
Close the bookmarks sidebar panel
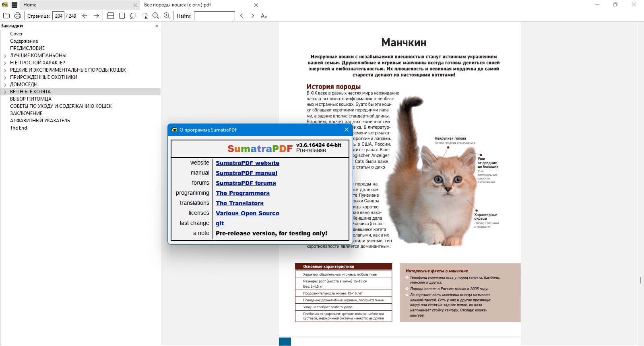pos(157,26)
